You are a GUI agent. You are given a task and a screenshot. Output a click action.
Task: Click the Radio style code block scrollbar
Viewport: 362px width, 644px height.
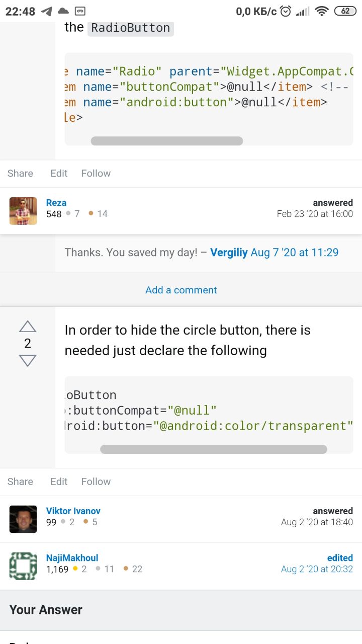[167, 141]
